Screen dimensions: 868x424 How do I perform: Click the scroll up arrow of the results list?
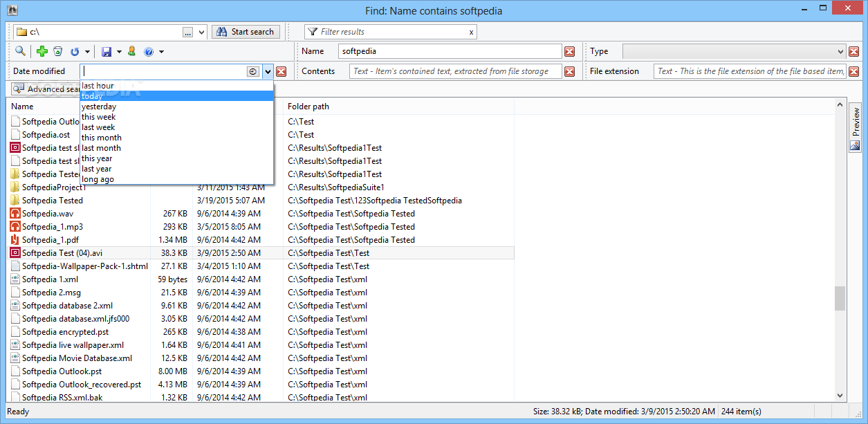[840, 105]
